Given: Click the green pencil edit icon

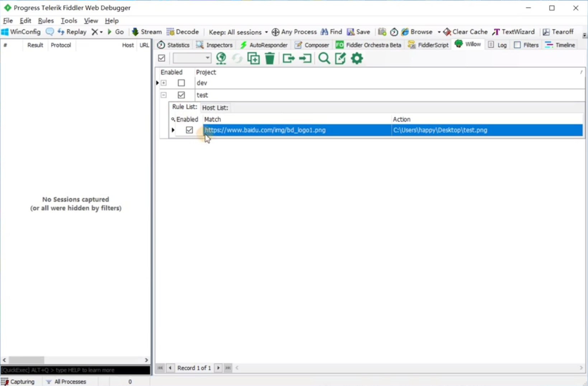Looking at the screenshot, I should (x=340, y=58).
